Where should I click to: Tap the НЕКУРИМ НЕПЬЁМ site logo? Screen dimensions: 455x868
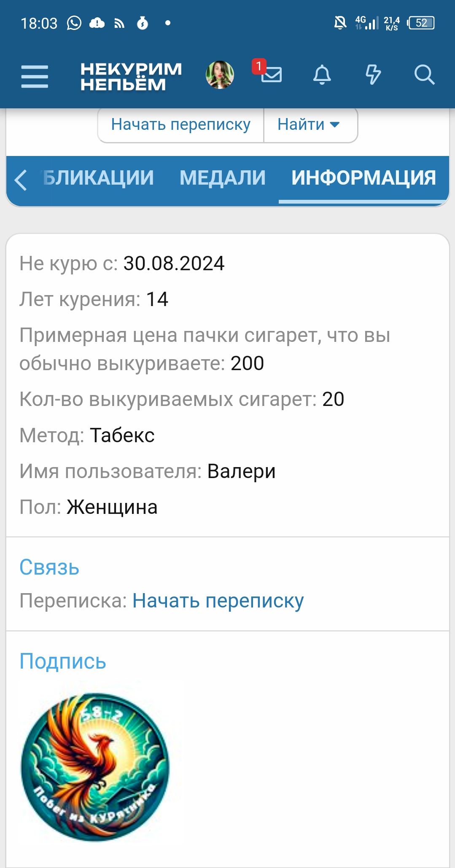pyautogui.click(x=131, y=76)
